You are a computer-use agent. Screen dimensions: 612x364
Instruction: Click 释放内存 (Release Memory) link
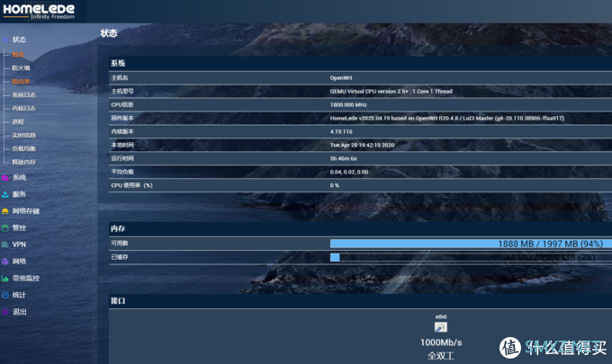23,162
